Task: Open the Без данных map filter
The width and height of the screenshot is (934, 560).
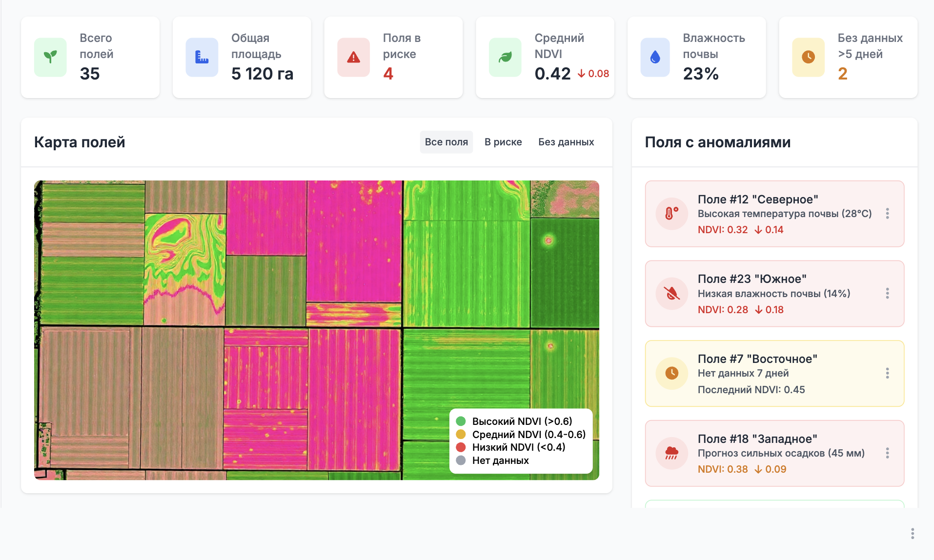Action: [x=566, y=142]
